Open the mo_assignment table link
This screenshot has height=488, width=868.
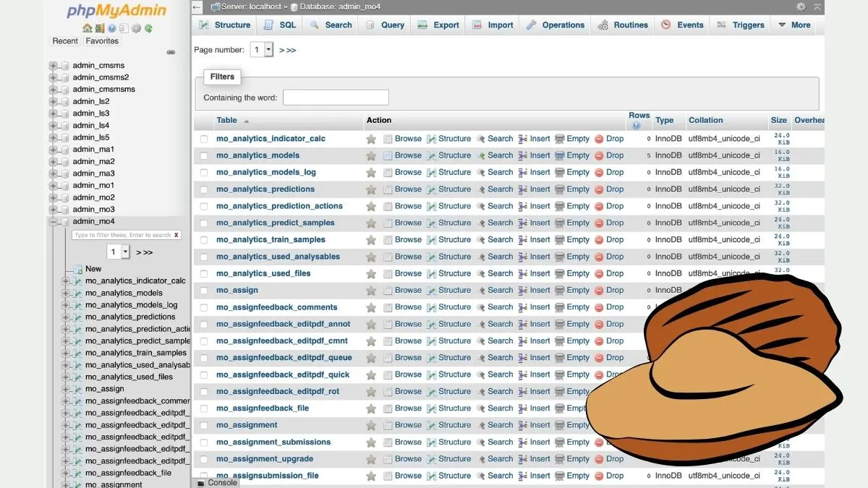[x=247, y=425]
